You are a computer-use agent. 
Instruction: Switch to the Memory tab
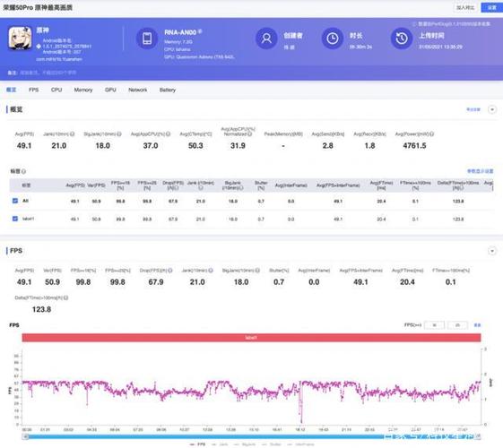pyautogui.click(x=83, y=90)
